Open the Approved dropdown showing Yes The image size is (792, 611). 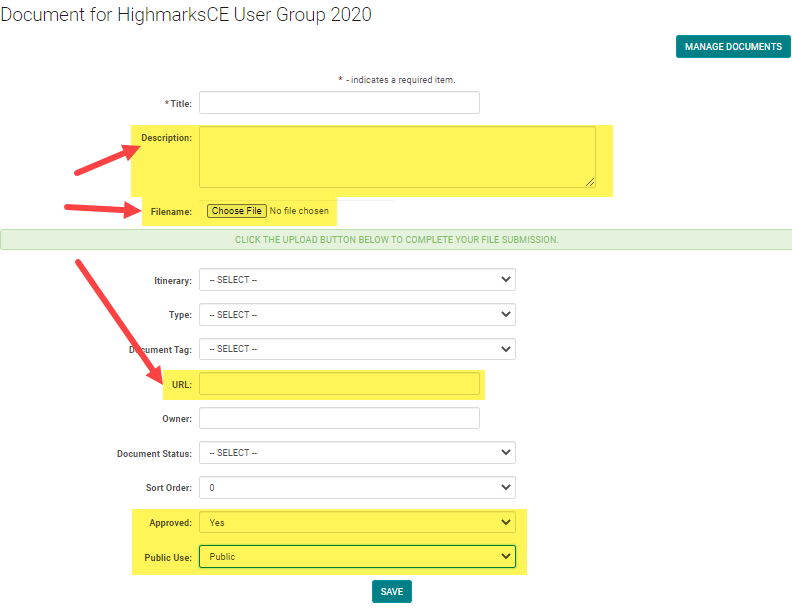357,522
